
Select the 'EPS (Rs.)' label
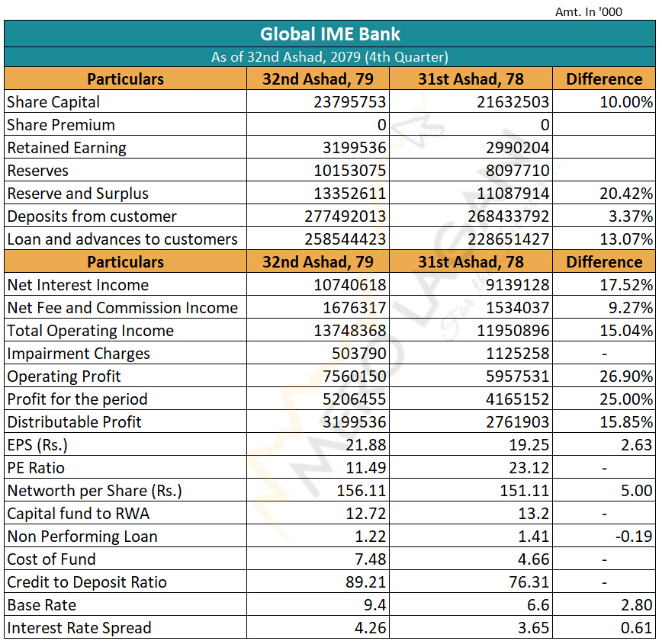tap(37, 445)
